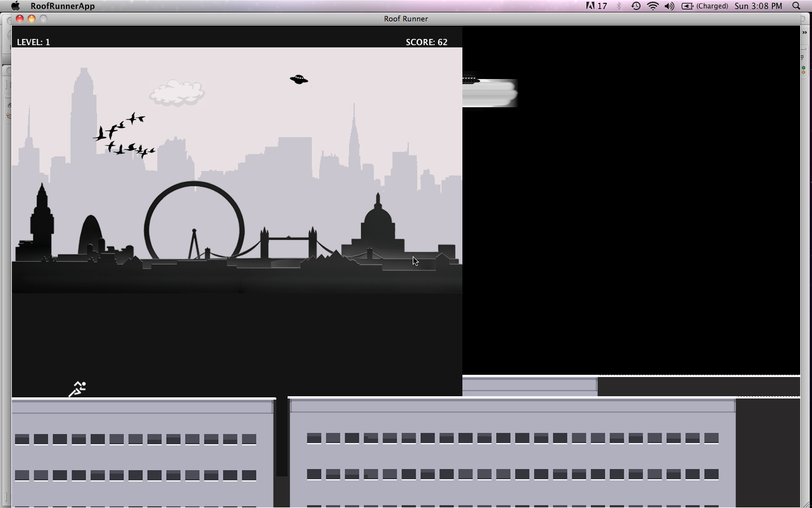
Task: Open Spotlight search magnifier
Action: coord(796,6)
